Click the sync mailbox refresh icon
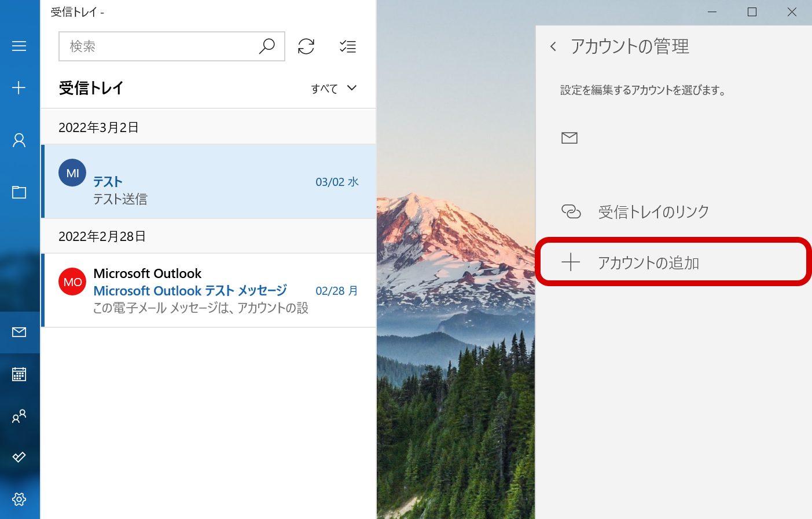812x519 pixels. coord(306,46)
